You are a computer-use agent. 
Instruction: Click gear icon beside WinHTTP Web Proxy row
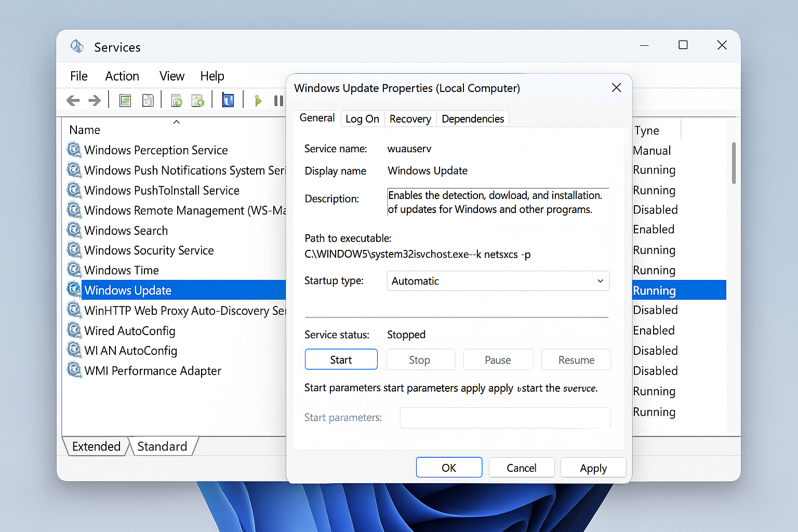point(74,310)
